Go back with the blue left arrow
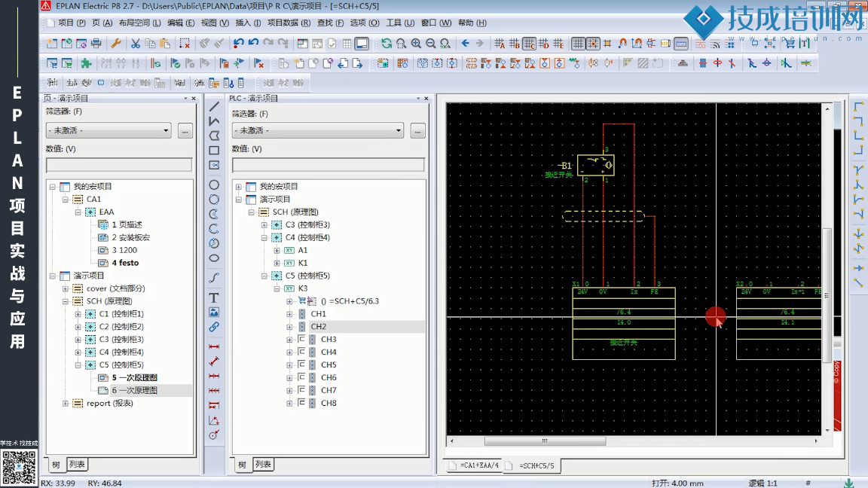868x488 pixels. tap(465, 43)
